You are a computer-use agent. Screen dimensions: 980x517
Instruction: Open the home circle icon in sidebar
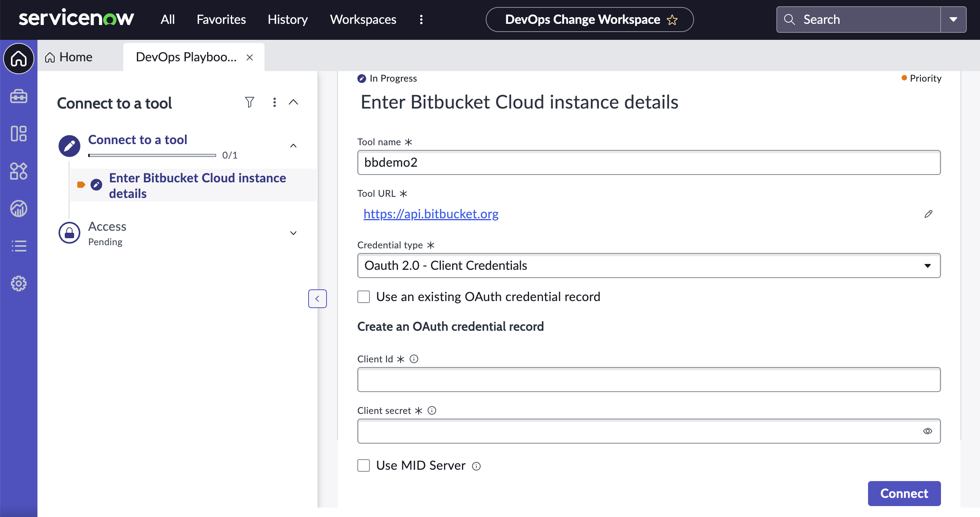point(19,59)
